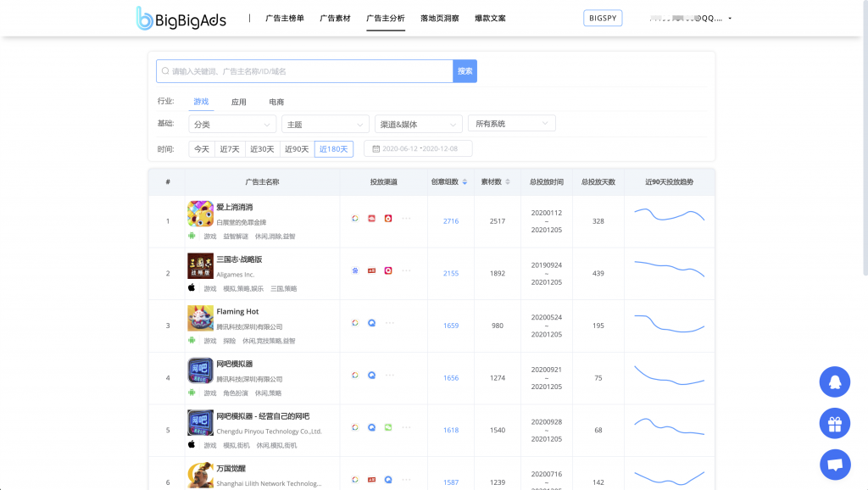Image resolution: width=868 pixels, height=490 pixels.
Task: Click the Apple icon under 三国志·战略版
Action: (x=192, y=288)
